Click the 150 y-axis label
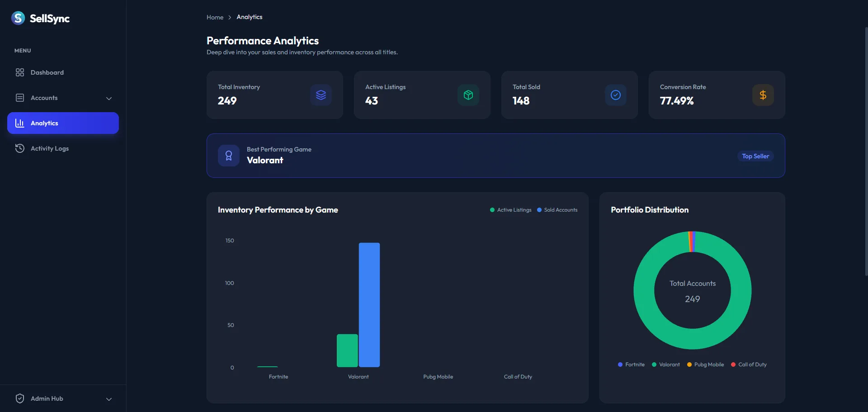868x412 pixels. (x=230, y=241)
